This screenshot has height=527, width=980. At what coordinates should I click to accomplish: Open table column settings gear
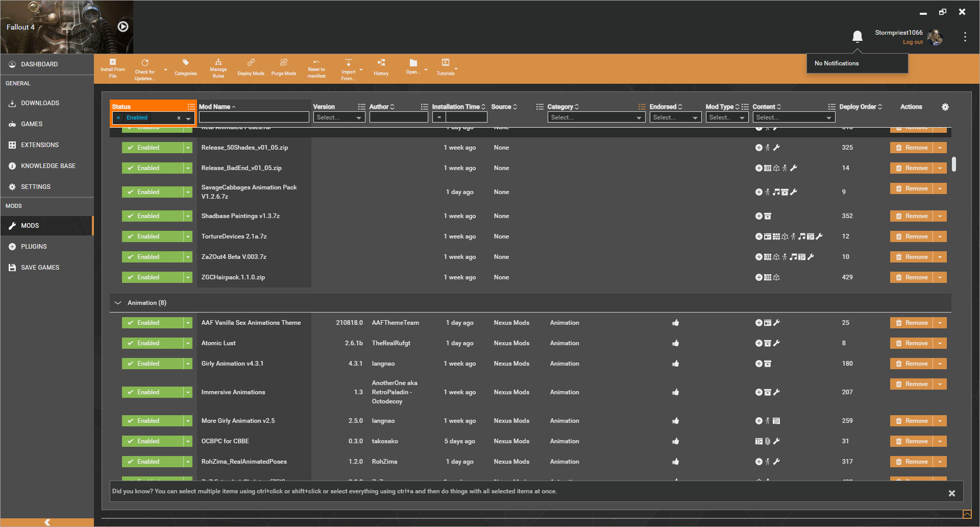945,107
